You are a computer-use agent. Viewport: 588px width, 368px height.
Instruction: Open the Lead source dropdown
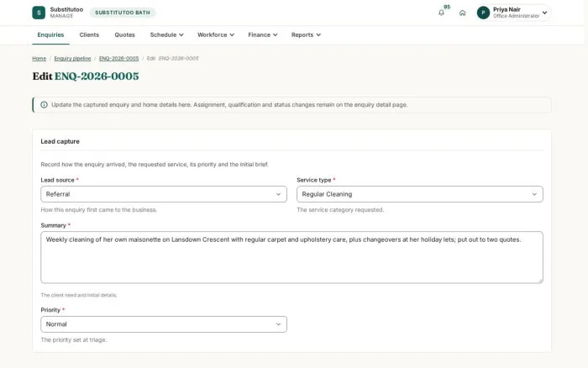164,194
